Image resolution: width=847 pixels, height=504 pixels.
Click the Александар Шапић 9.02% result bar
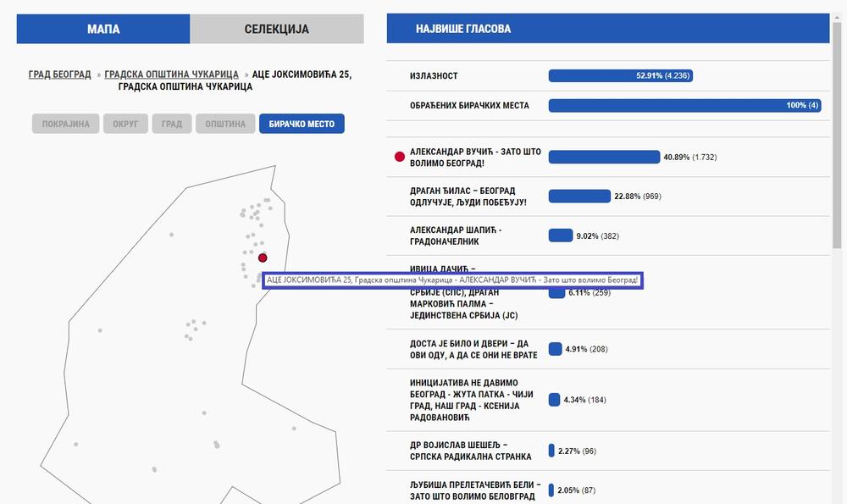coord(561,235)
